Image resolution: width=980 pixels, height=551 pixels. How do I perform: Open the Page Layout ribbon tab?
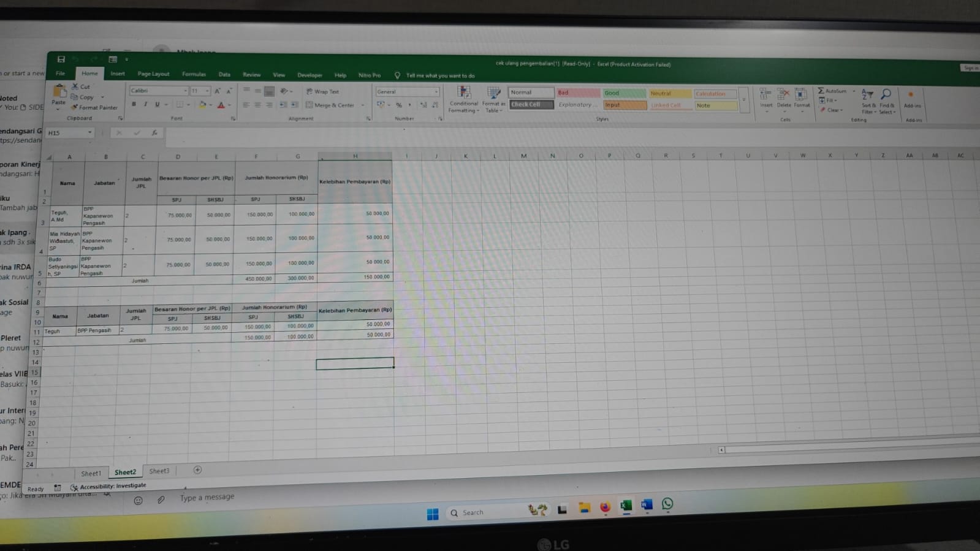tap(153, 74)
